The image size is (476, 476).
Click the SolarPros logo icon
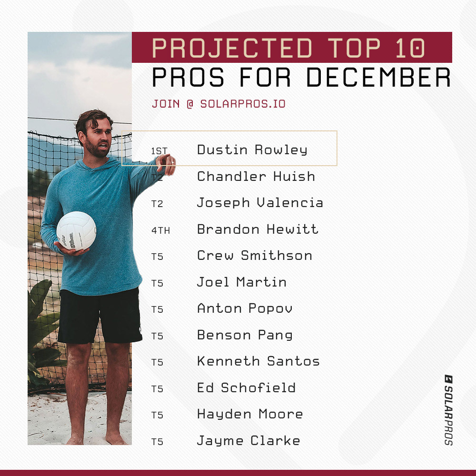point(447,379)
